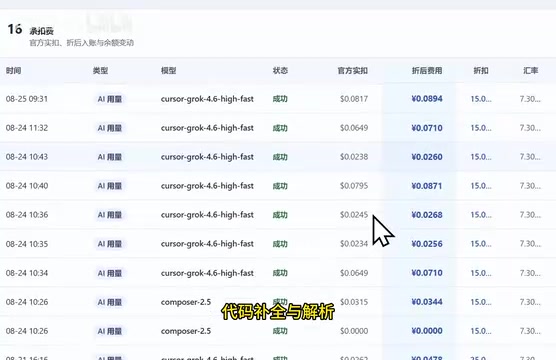Viewport: 556px width, 360px height.
Task: Click cursor-grok-4.6-high-fast in 08-24 10:40 row
Action: coord(207,186)
